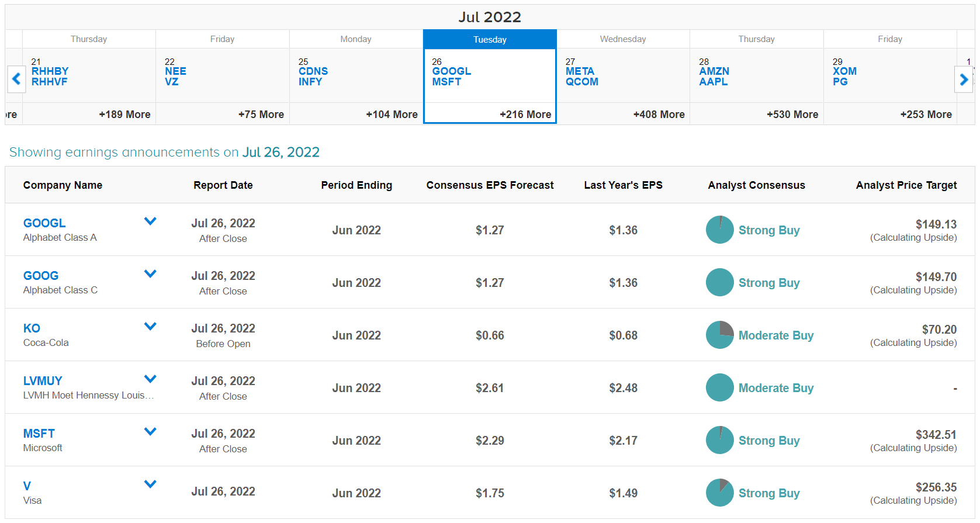Show +530 More for July 28

(792, 115)
